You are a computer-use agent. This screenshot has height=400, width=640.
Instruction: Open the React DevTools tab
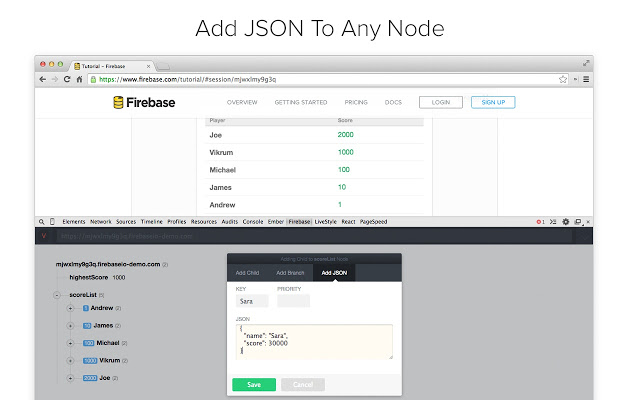[348, 222]
